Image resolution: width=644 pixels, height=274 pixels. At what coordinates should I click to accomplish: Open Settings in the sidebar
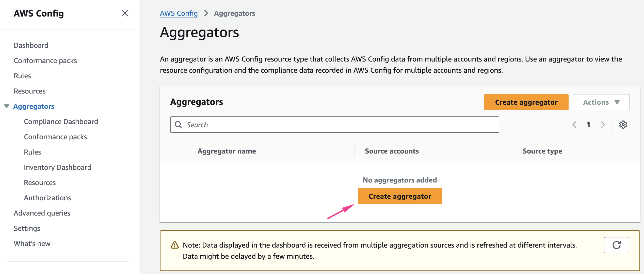(27, 228)
